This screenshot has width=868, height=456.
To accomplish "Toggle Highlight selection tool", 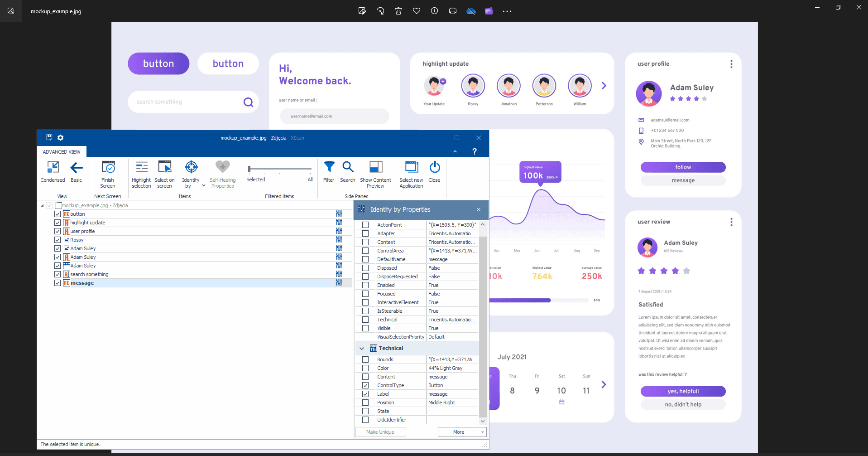I will [x=142, y=167].
